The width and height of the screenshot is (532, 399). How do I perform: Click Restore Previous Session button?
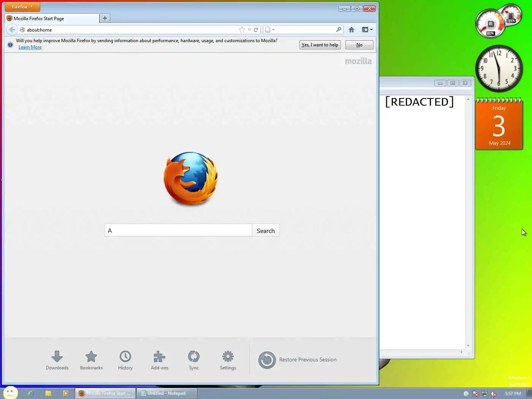coord(298,360)
